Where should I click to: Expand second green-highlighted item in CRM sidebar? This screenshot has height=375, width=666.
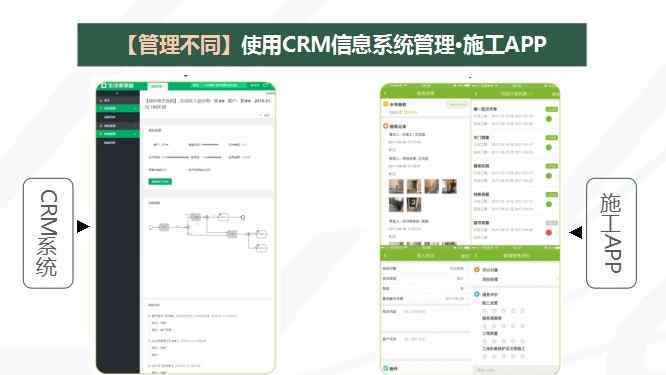coord(118,134)
